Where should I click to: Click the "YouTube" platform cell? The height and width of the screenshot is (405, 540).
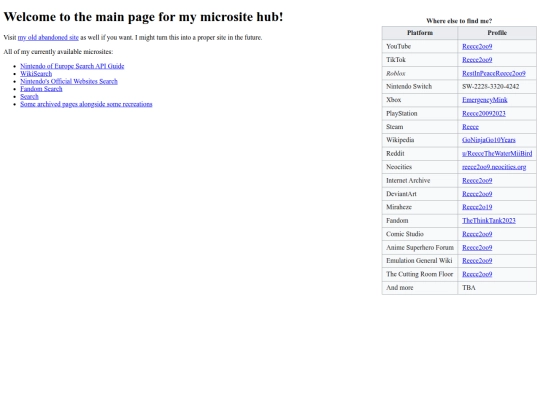420,46
